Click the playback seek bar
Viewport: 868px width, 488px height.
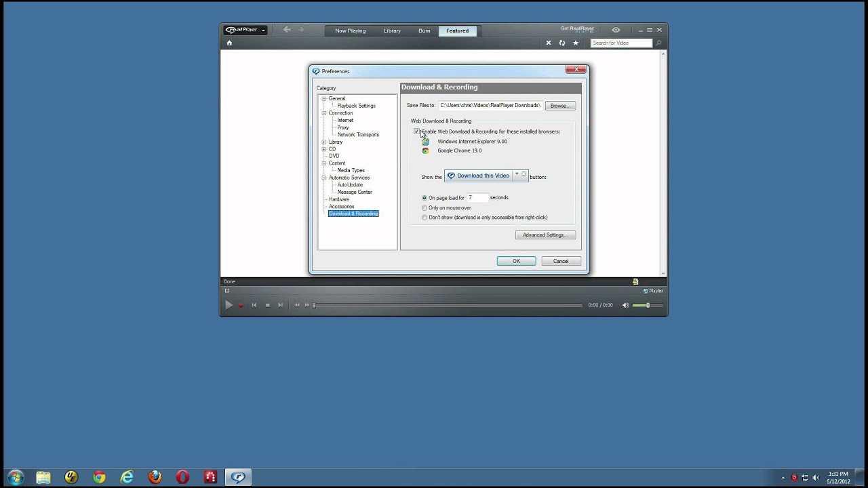pos(448,305)
